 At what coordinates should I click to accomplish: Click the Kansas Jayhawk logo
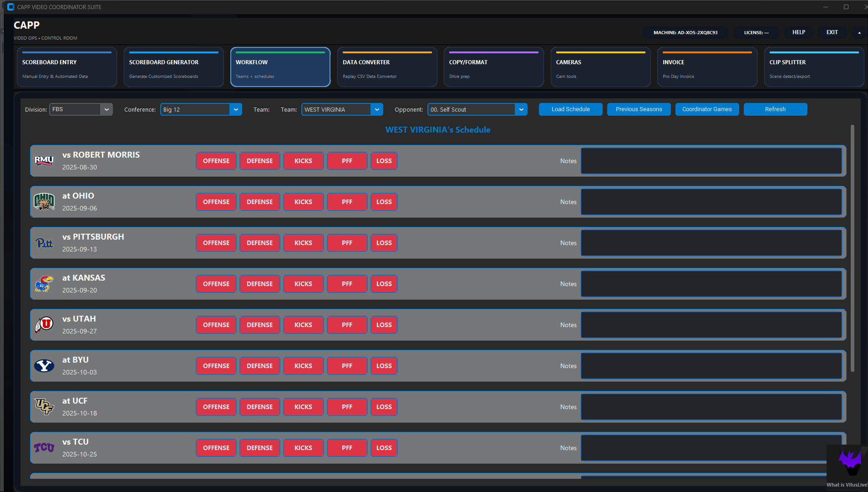point(44,284)
